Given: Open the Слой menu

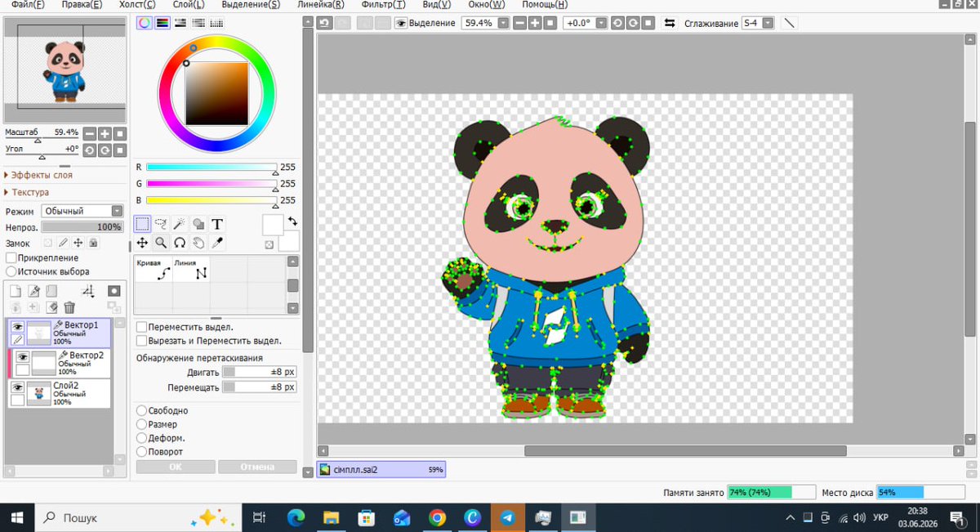Looking at the screenshot, I should tap(189, 5).
